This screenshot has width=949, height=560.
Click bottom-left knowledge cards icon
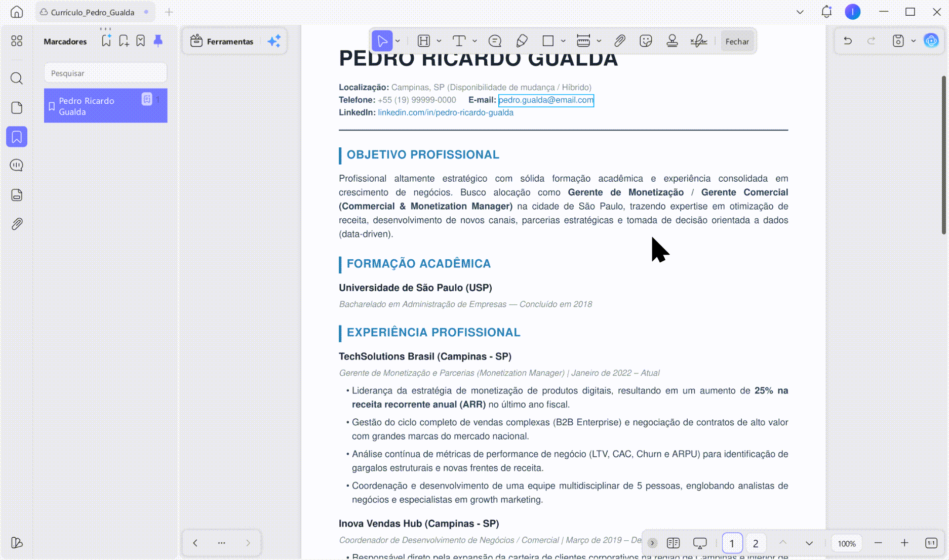(17, 543)
